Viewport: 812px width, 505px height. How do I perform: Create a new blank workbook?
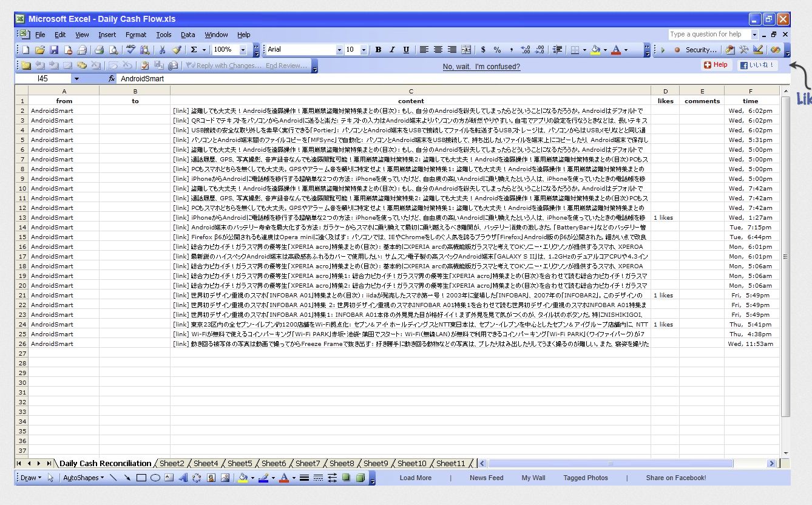pos(26,50)
